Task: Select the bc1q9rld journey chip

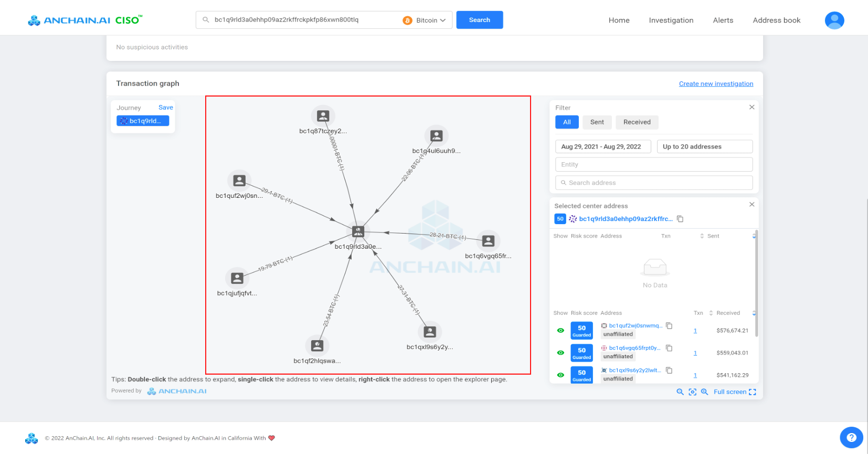Action: [x=143, y=121]
